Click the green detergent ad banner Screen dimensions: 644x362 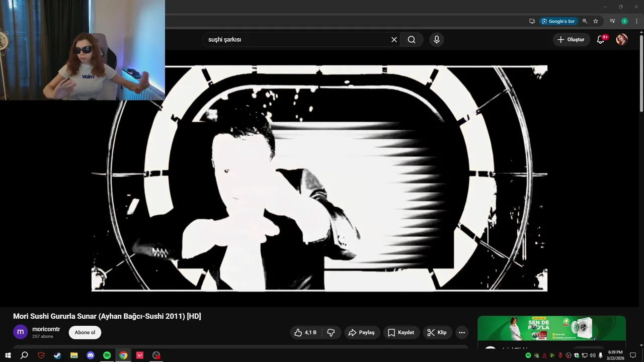click(551, 328)
